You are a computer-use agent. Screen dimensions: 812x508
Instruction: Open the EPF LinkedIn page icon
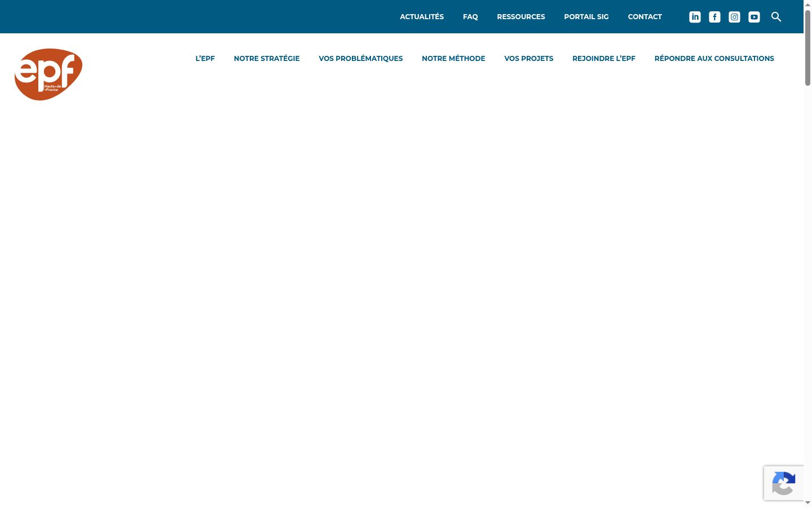click(x=695, y=17)
